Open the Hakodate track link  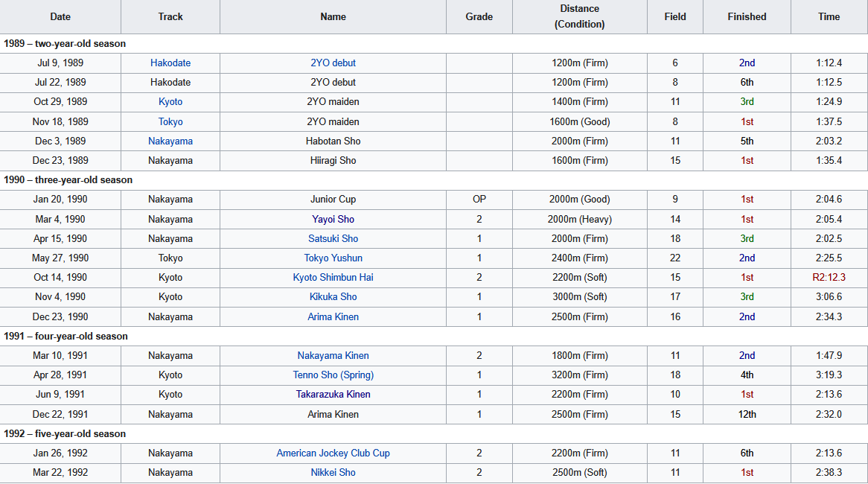click(x=170, y=63)
